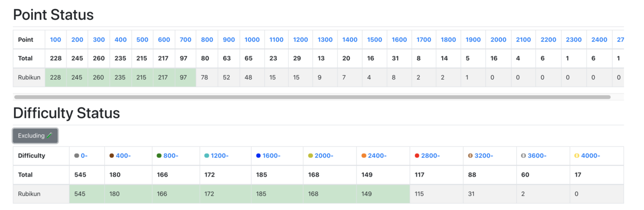Screen dimensions: 644x210
Task: Open the 400 point link
Action: coord(121,40)
